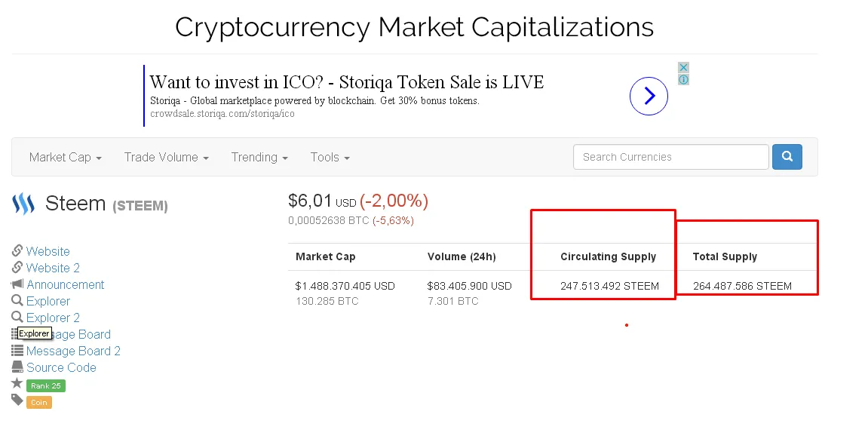
Task: Open the Website link
Action: point(48,251)
